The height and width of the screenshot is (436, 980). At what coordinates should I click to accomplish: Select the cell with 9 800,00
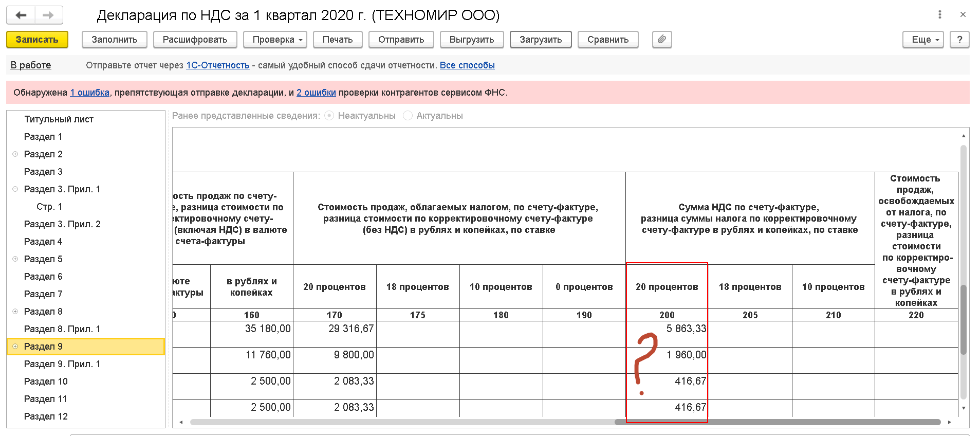pos(335,360)
